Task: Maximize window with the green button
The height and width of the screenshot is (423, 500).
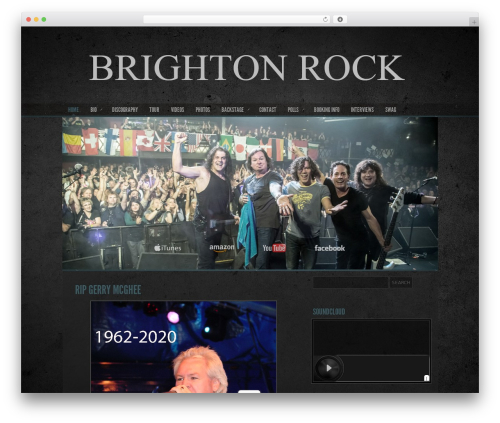Action: pos(44,19)
